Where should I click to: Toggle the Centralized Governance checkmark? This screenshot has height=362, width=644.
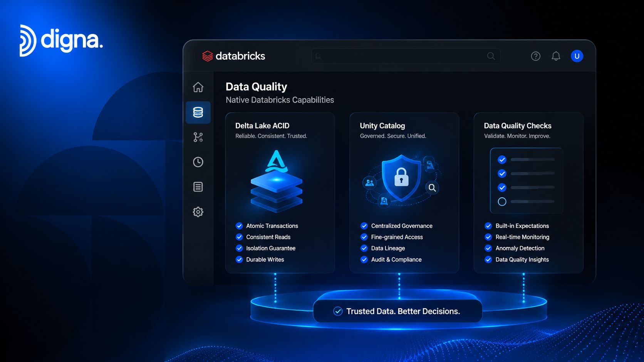[364, 226]
